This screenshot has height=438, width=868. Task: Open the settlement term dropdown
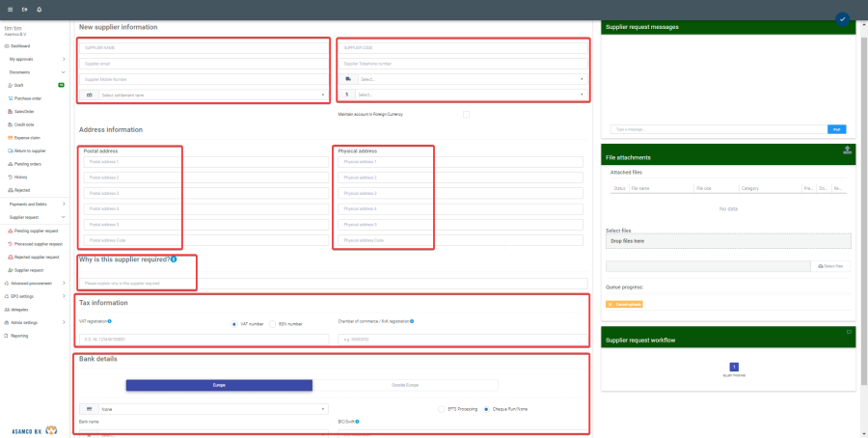pos(212,95)
